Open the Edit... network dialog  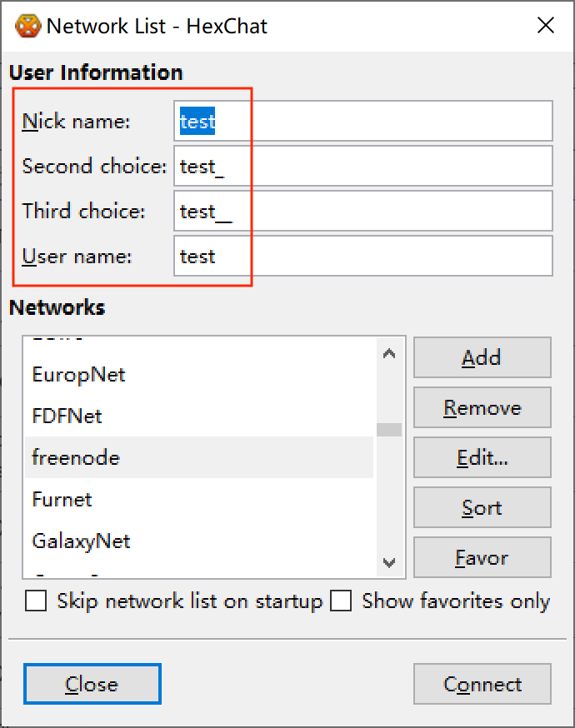482,458
